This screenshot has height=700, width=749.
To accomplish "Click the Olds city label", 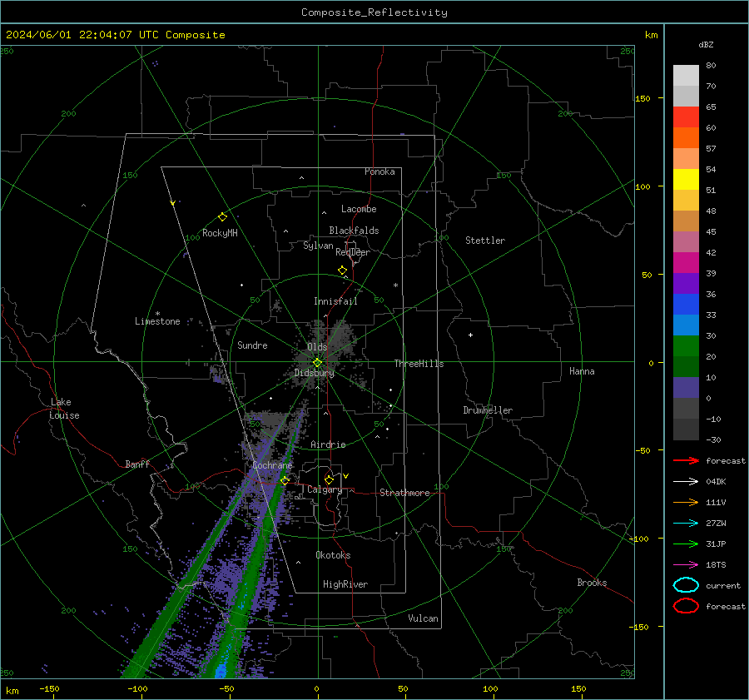I will point(317,347).
